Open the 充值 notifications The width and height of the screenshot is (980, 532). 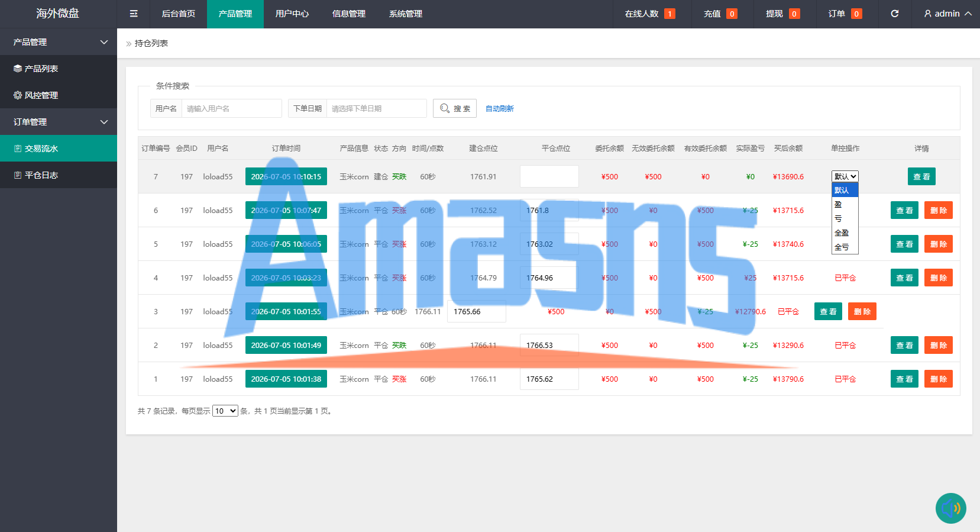[720, 14]
